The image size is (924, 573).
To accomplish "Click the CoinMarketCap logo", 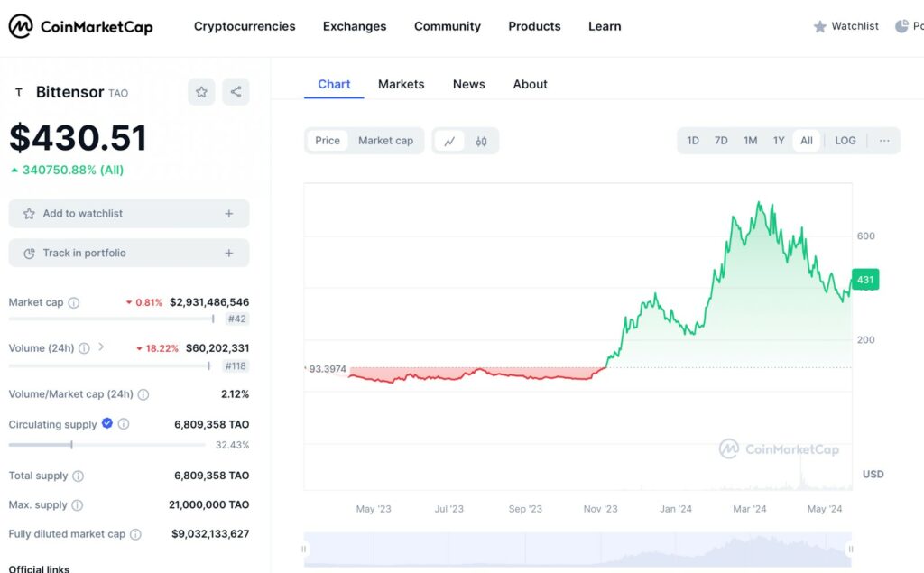I will (81, 26).
